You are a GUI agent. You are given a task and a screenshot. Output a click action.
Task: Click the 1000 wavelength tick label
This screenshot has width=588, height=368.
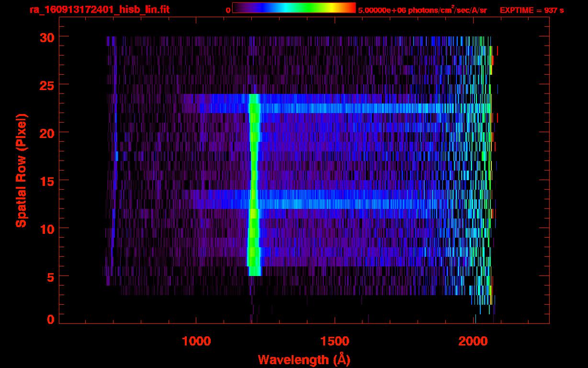click(x=196, y=341)
